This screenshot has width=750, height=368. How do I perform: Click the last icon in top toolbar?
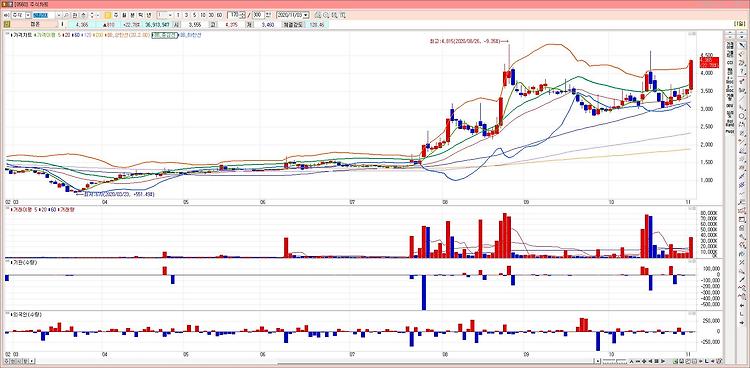tap(343, 15)
